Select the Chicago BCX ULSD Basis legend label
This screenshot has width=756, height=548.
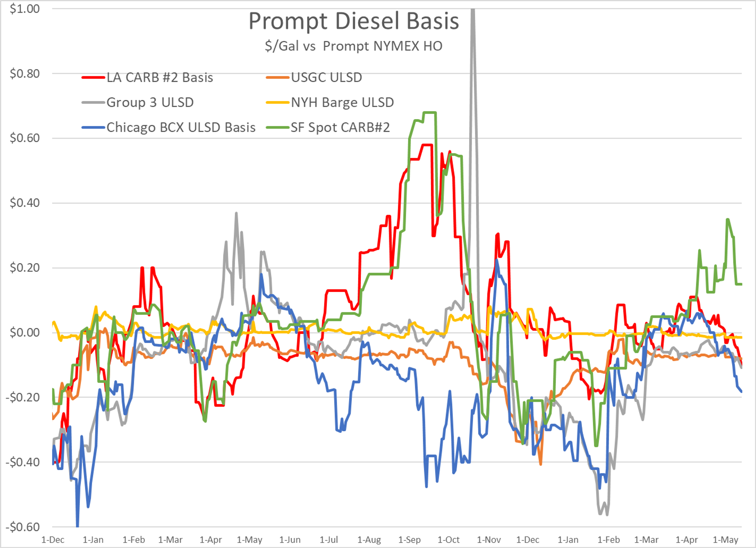coord(181,127)
